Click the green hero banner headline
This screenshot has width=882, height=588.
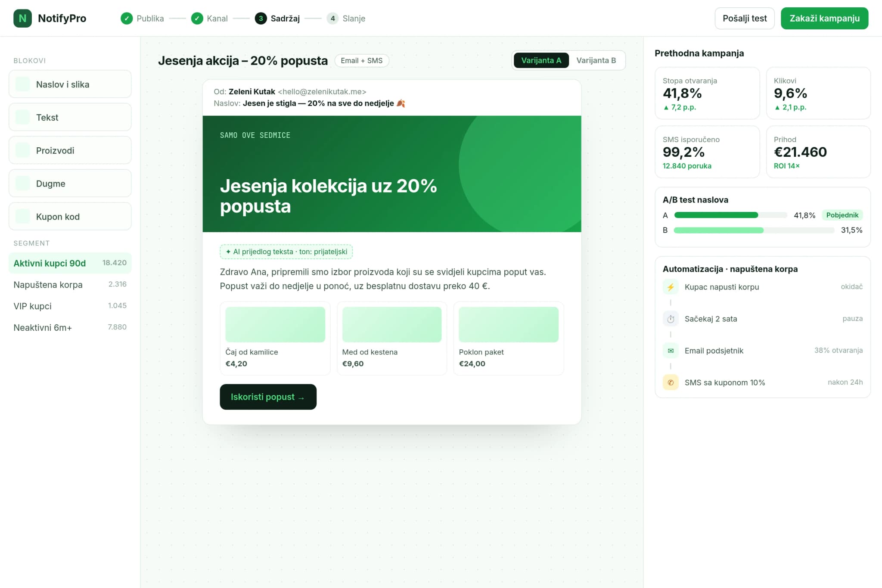(328, 196)
